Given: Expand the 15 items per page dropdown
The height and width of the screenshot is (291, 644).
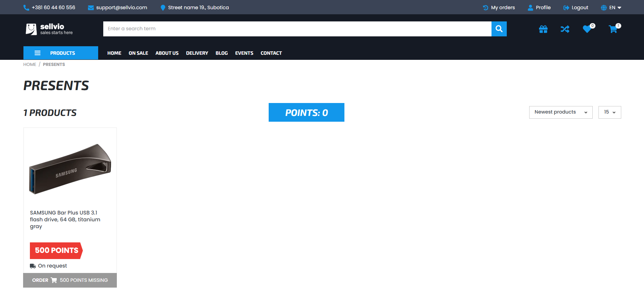Looking at the screenshot, I should click(x=609, y=112).
